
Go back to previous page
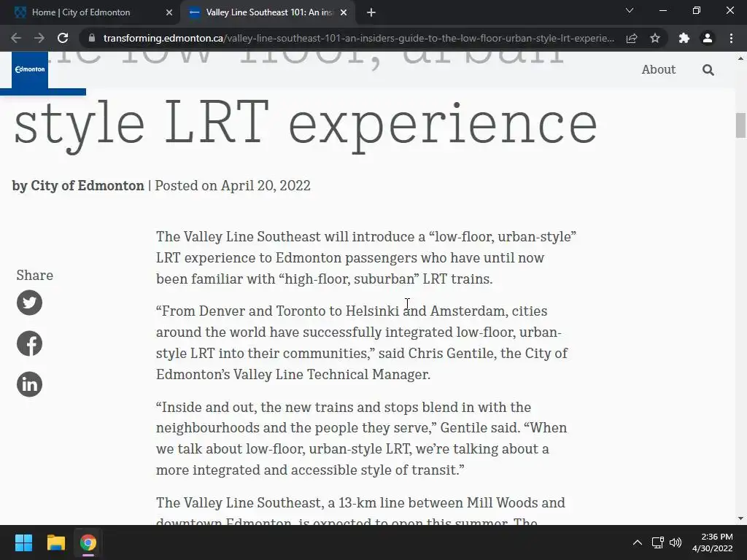(x=16, y=38)
